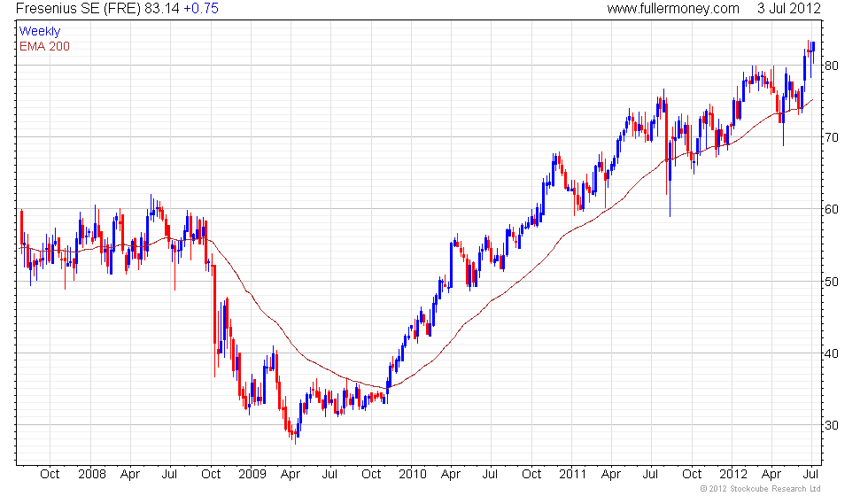Click the '© 2012 Stockcube Research Ltd' text
Viewport: 868px width, 496px height.
pos(761,489)
